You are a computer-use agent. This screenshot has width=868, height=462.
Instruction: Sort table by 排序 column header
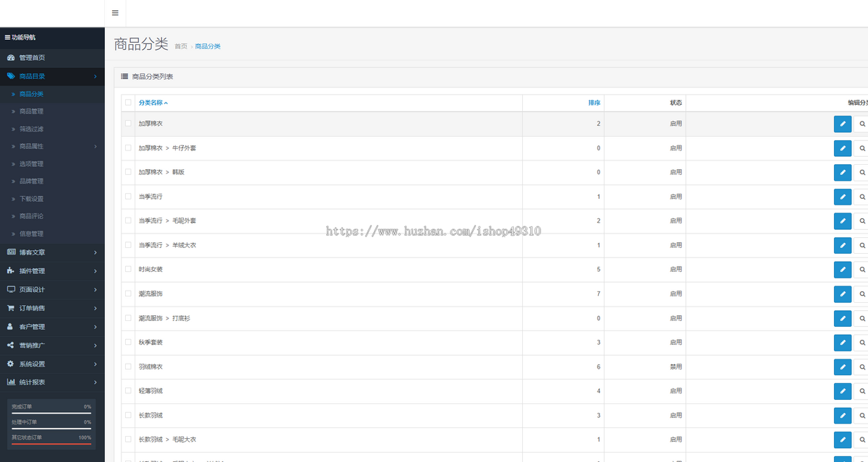point(595,103)
